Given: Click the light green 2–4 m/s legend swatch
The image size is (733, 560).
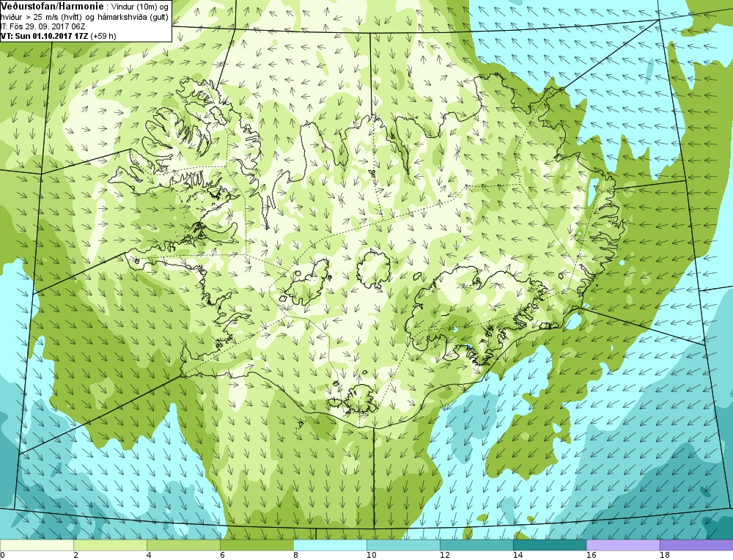Looking at the screenshot, I should tap(111, 545).
